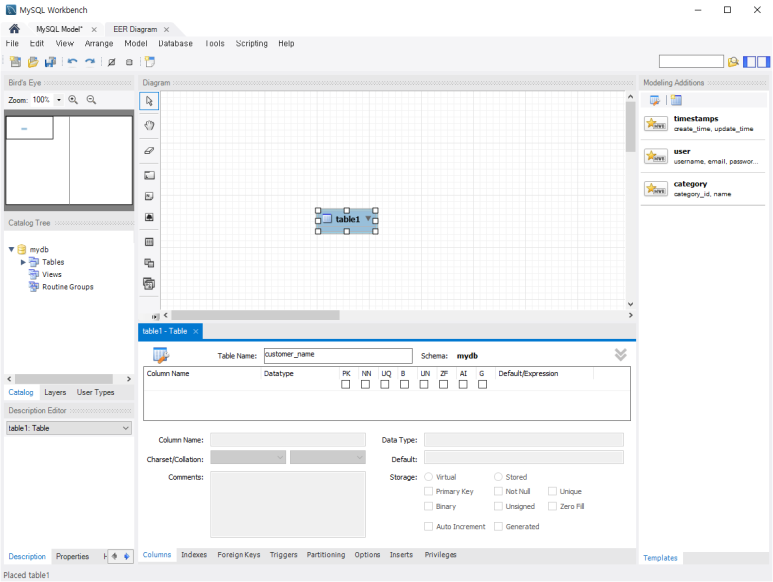Undo last action in toolbar

72,62
